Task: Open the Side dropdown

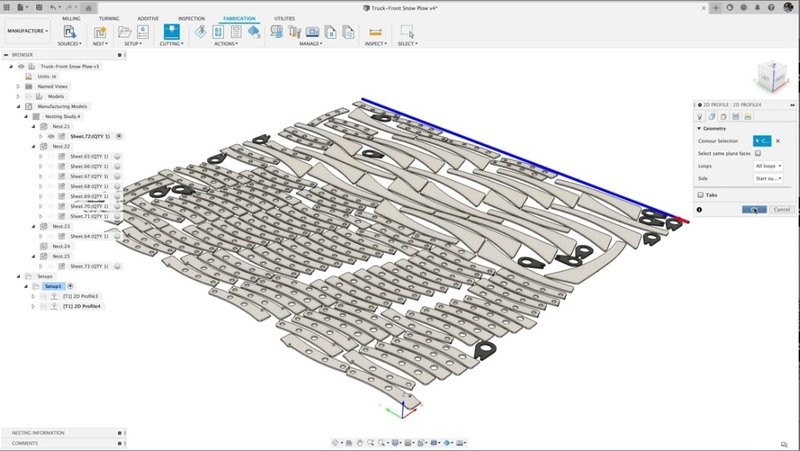Action: pyautogui.click(x=768, y=178)
